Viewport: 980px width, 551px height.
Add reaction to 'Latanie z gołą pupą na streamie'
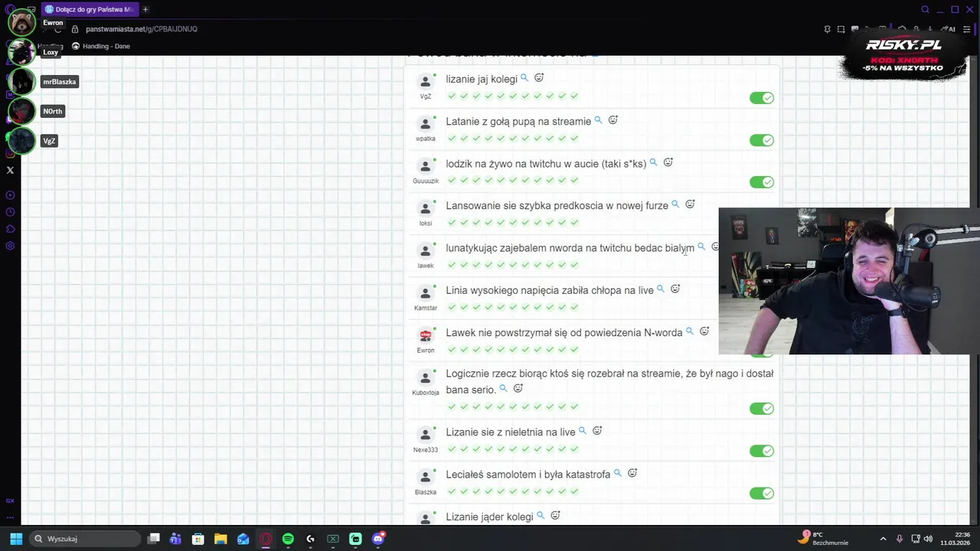point(613,120)
